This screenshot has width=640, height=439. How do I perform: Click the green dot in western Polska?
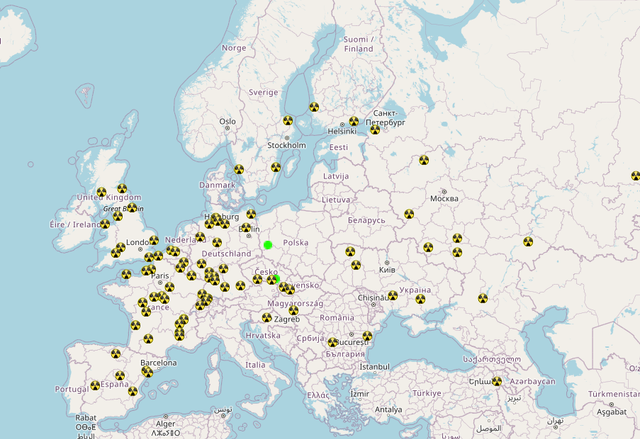(x=268, y=245)
